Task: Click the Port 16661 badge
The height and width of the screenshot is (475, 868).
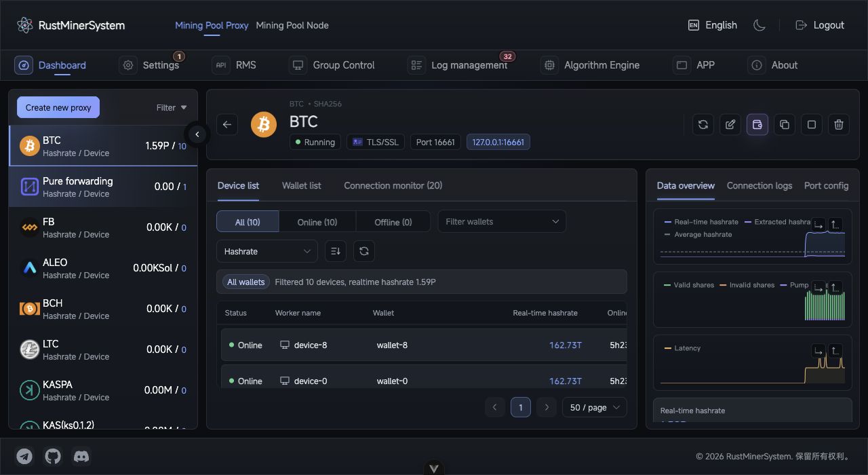Action: pos(435,142)
